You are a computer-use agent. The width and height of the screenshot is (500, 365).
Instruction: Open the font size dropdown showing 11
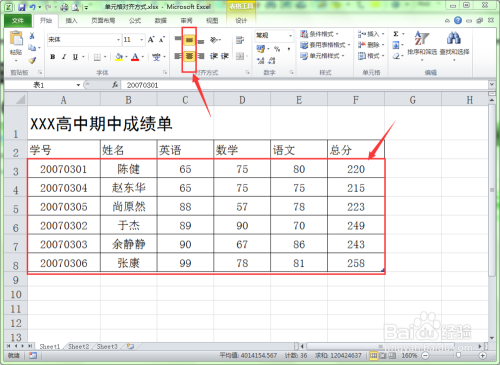point(142,40)
